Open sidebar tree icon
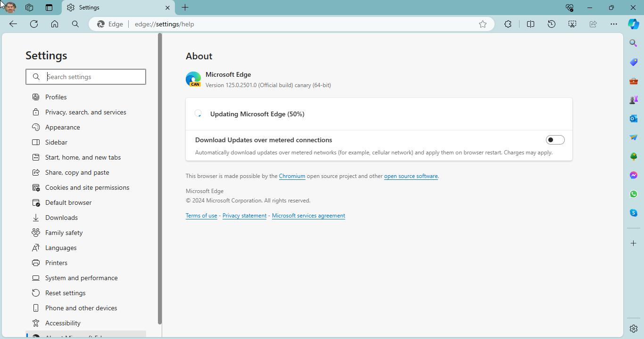 (x=634, y=156)
